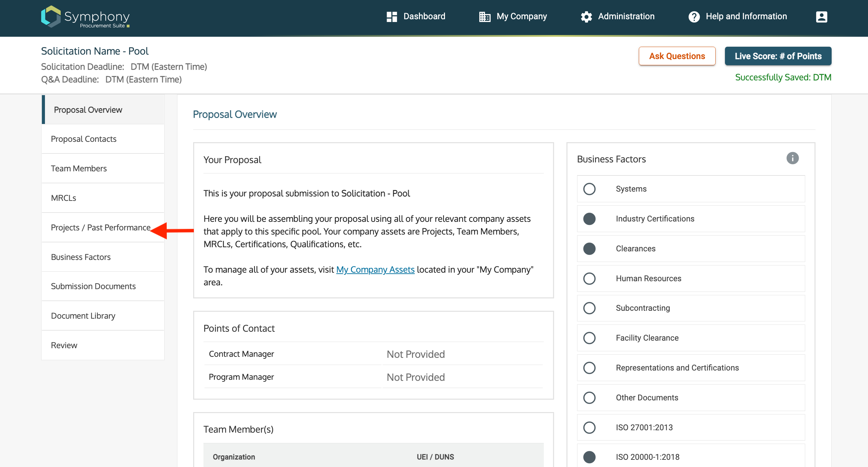The image size is (868, 467).
Task: Click the Dashboard grid icon
Action: point(391,17)
